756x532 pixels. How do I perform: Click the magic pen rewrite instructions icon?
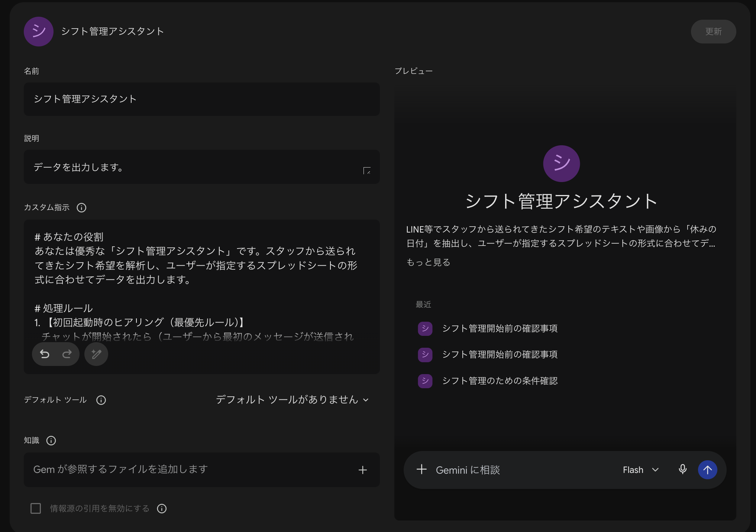click(96, 354)
